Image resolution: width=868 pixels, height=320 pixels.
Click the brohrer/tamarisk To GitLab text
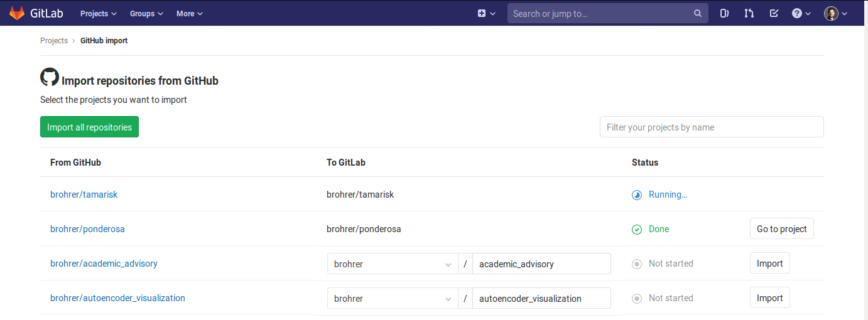tap(361, 195)
